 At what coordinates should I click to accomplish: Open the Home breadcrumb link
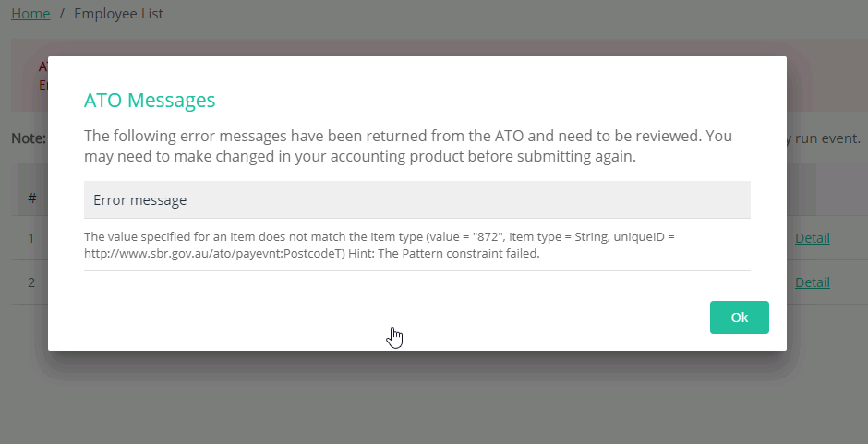(30, 13)
